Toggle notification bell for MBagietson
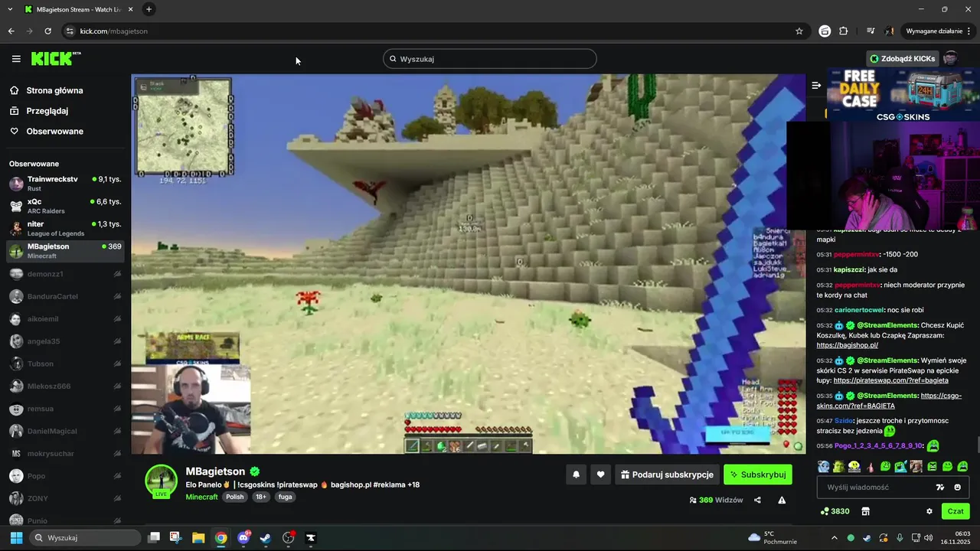Screen dimensions: 980x551 tap(577, 474)
